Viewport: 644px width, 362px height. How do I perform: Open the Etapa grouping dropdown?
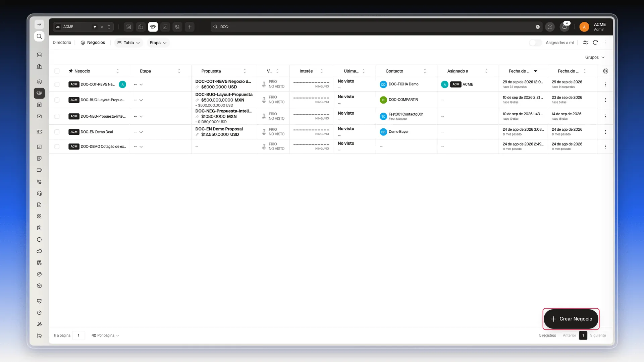(158, 43)
